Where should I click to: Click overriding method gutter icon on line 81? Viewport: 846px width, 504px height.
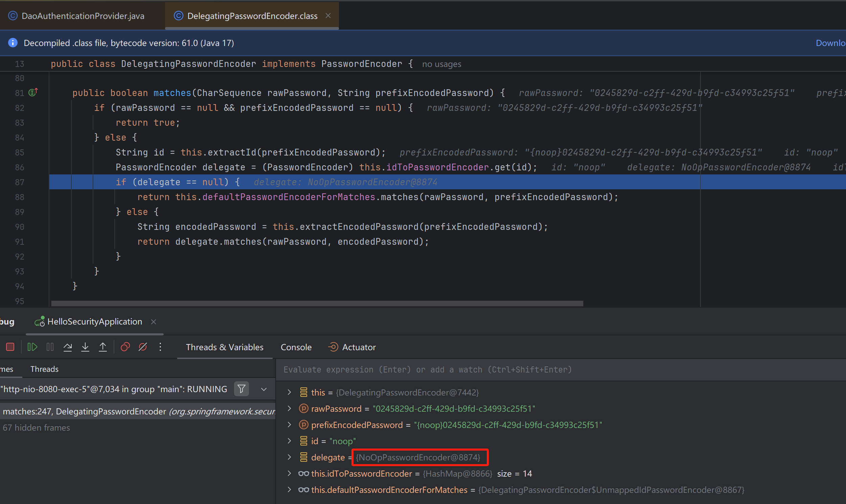coord(33,92)
